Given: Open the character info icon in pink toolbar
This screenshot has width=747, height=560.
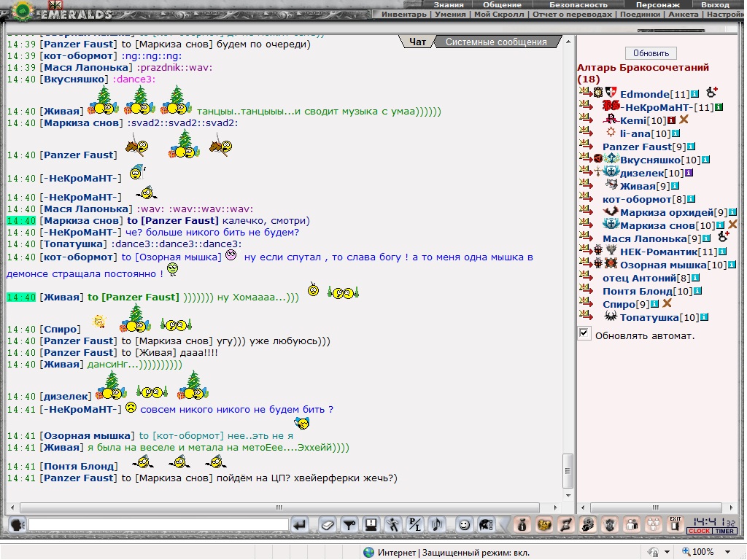Looking at the screenshot, I should click(522, 525).
